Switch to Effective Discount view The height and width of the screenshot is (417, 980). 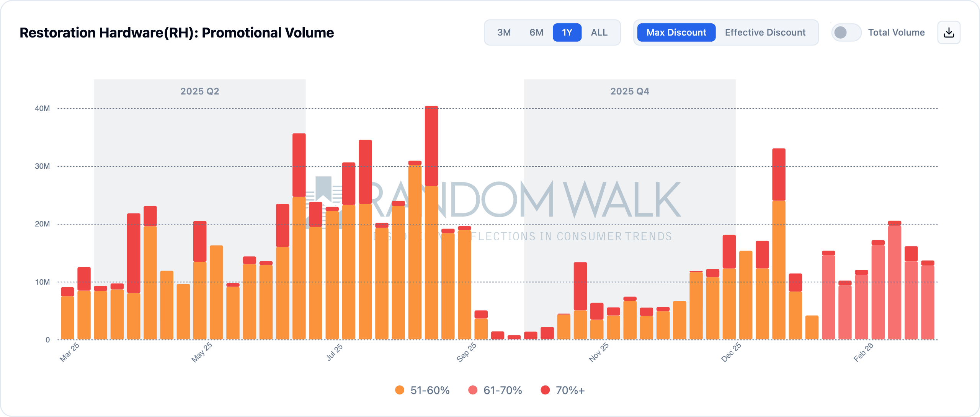click(x=765, y=33)
